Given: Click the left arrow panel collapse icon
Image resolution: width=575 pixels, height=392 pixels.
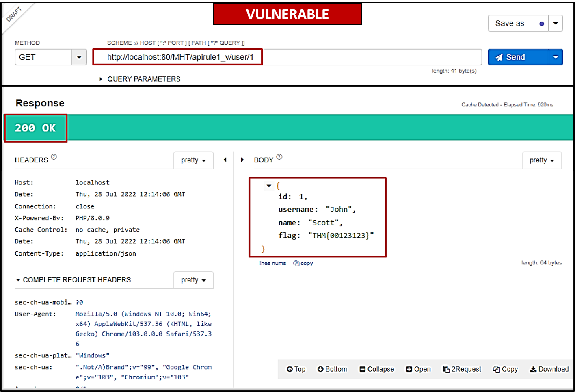Looking at the screenshot, I should coord(225,160).
